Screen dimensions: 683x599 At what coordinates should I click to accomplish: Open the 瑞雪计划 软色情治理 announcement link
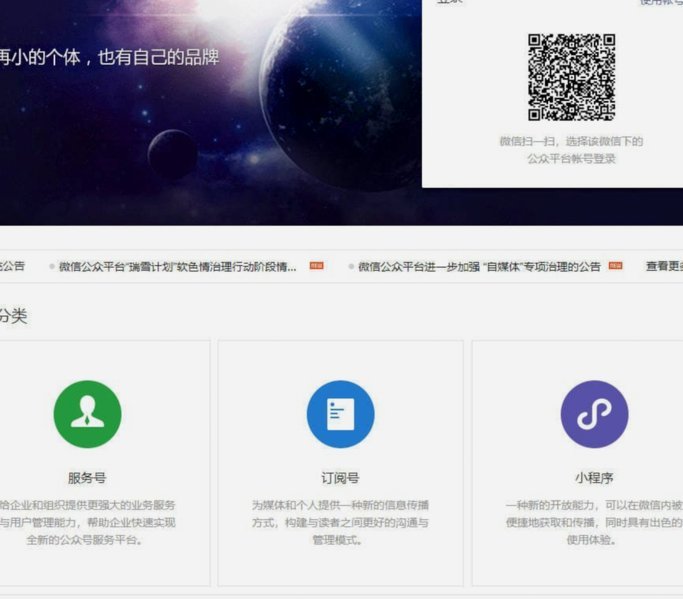pos(178,267)
